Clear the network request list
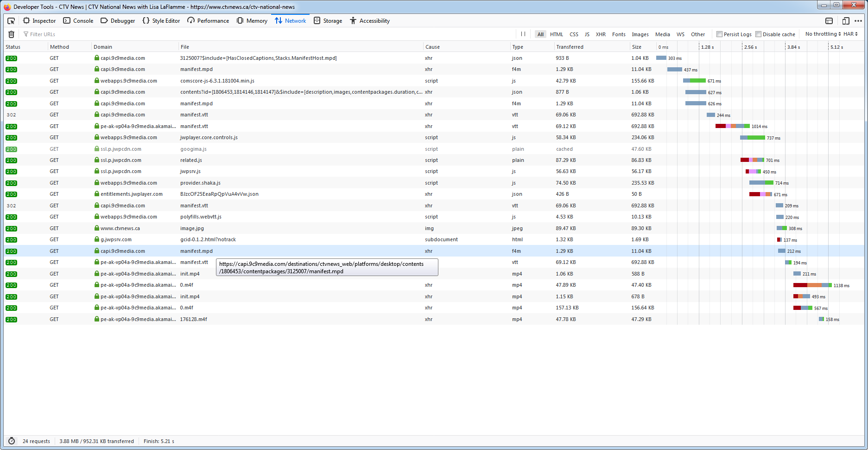The height and width of the screenshot is (450, 868). point(12,34)
